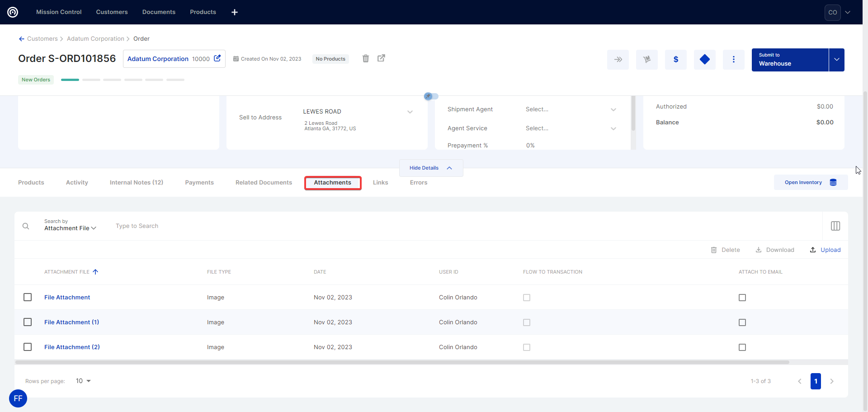Click the double-arrow forward icon button
This screenshot has height=412, width=868.
point(618,59)
